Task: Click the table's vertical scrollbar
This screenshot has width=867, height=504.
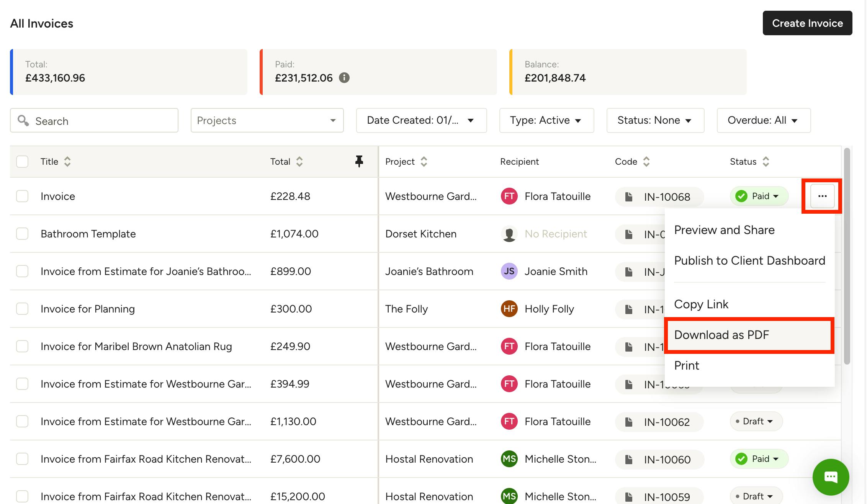Action: (x=847, y=256)
